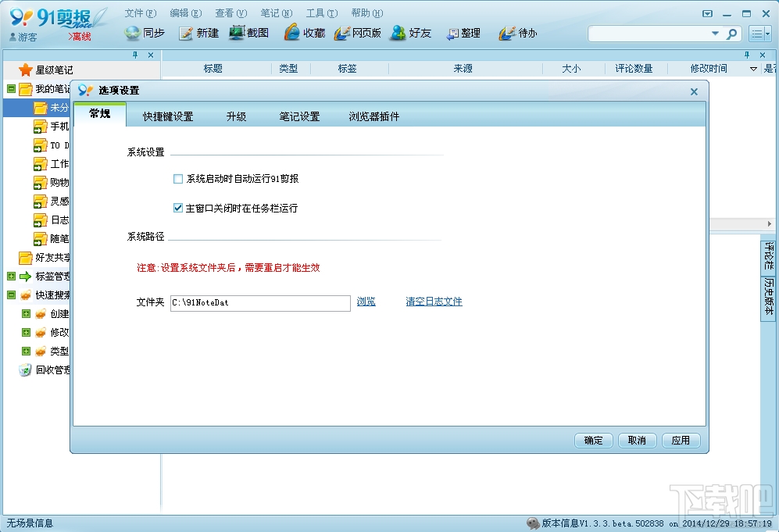Image resolution: width=779 pixels, height=532 pixels.
Task: Switch to the 浏览器插件 tab
Action: 373,116
